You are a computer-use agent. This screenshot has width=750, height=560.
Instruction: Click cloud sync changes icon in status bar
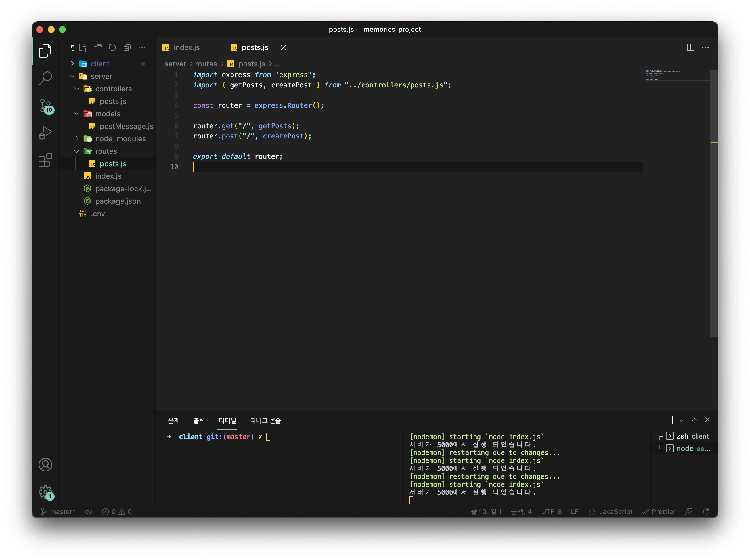[89, 511]
